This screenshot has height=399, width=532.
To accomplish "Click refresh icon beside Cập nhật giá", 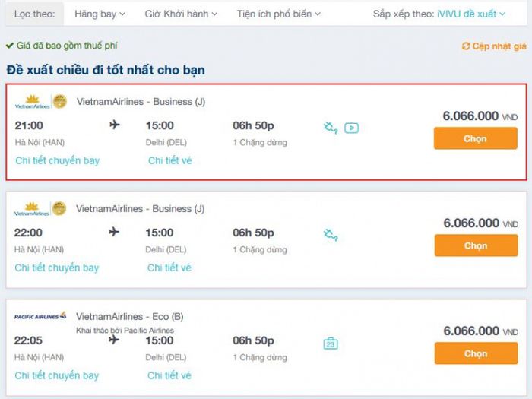I will pyautogui.click(x=466, y=46).
